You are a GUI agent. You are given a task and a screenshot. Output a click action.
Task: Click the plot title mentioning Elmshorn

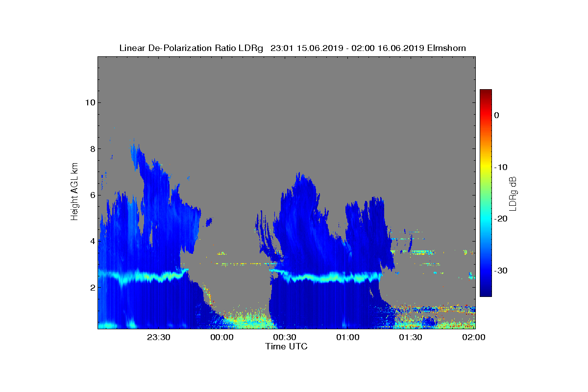pos(293,48)
